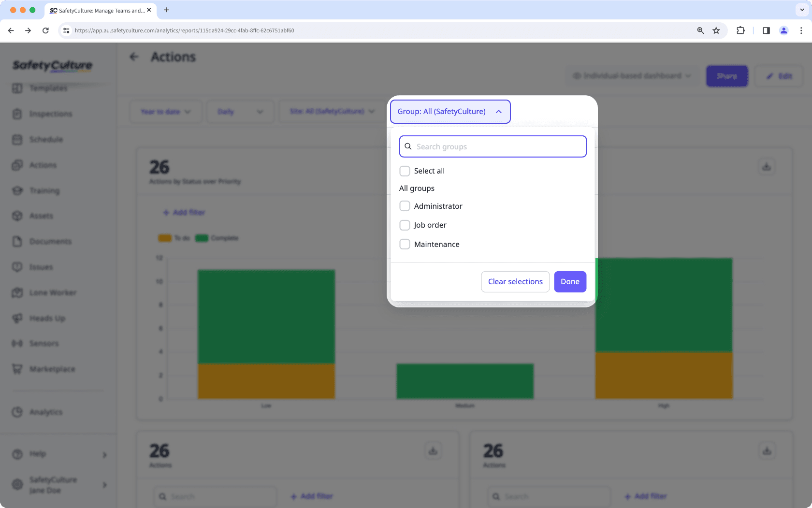812x508 pixels.
Task: Open the Inspections section from sidebar
Action: point(49,114)
